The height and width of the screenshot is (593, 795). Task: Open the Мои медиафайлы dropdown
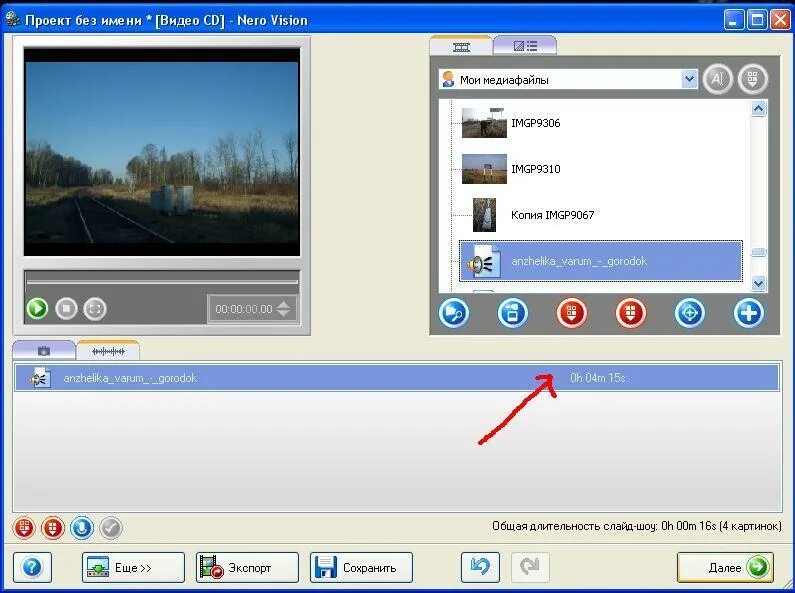(689, 79)
